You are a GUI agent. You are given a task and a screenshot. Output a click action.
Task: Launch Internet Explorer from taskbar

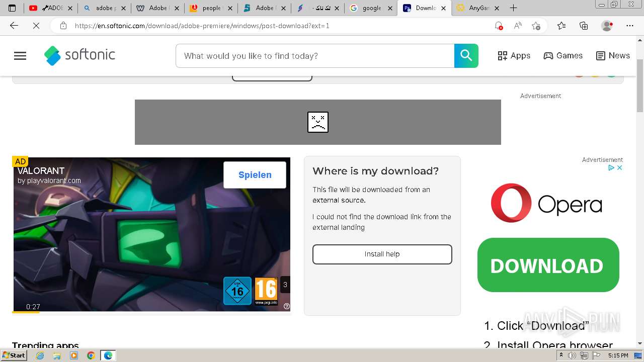coord(40,355)
